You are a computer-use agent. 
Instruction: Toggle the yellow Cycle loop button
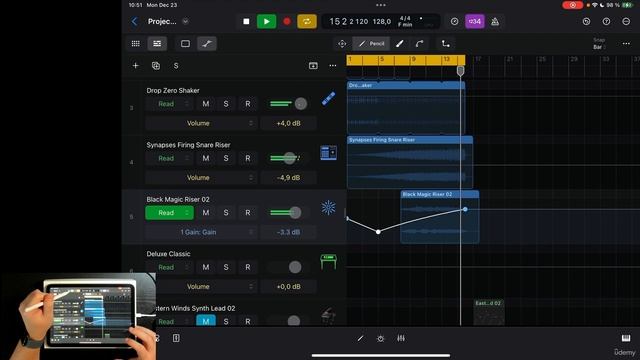307,21
